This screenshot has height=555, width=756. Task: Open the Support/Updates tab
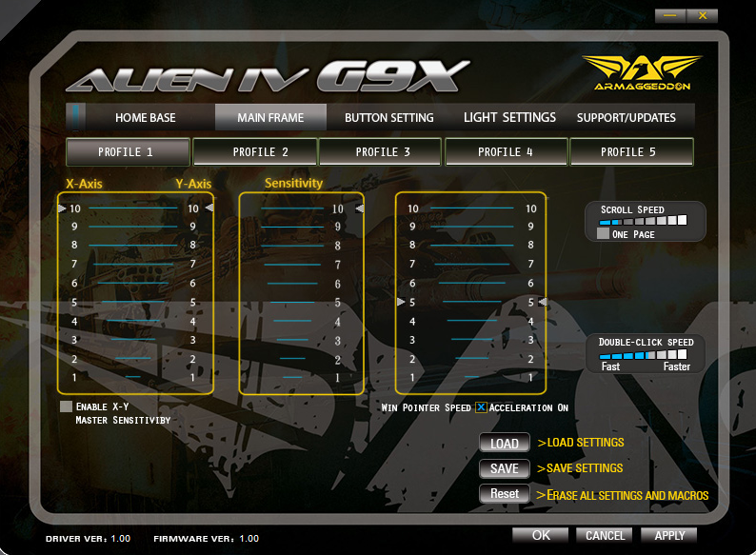[x=627, y=118]
